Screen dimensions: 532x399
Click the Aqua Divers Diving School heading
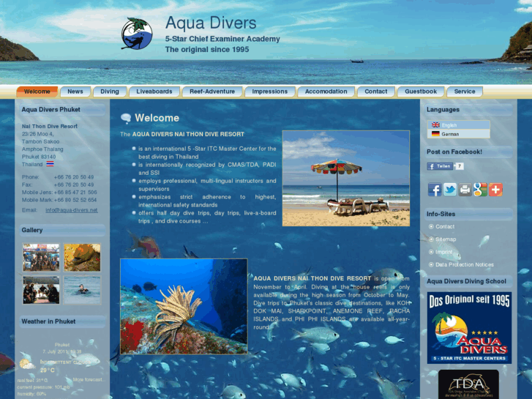[466, 281]
